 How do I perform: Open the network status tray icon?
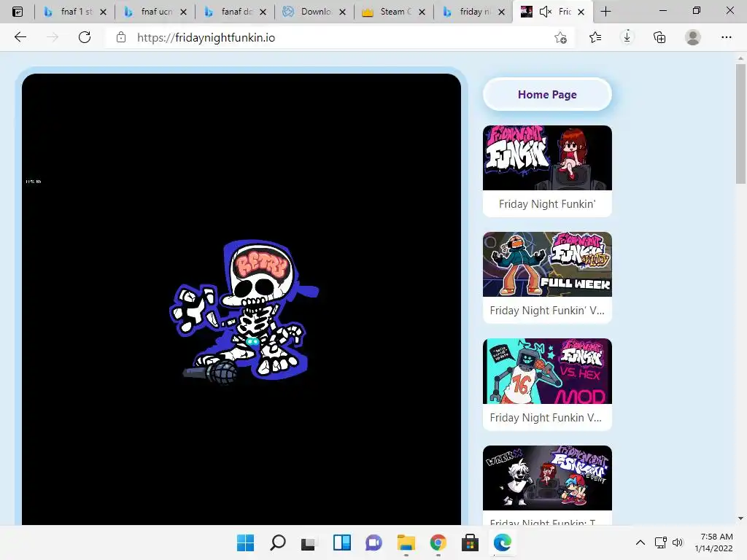coord(660,542)
